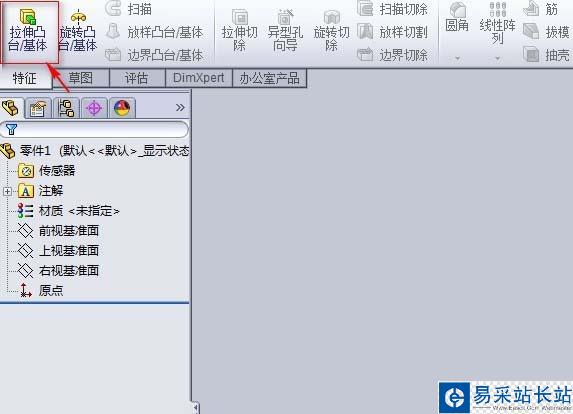Open the DisplayManager color ball tab
Screen dimensions: 573x414
click(x=122, y=108)
